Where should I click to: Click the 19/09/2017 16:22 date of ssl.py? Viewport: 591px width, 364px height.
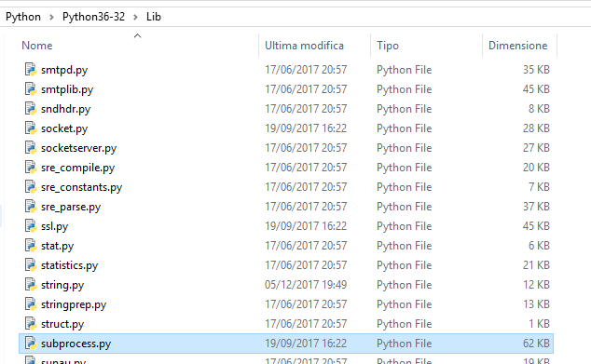click(x=306, y=226)
